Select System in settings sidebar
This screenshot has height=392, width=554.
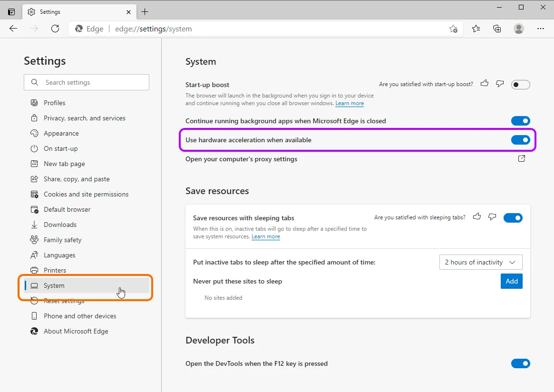[x=87, y=285]
